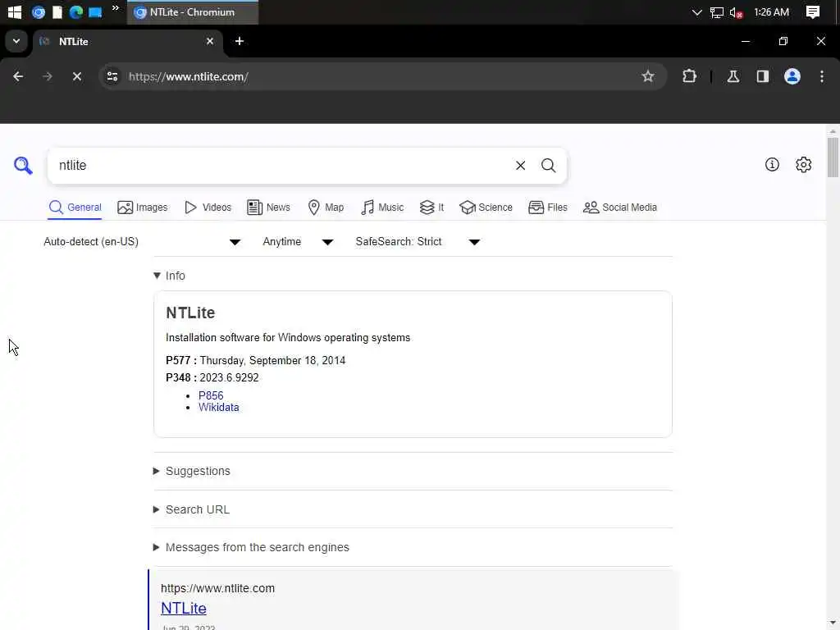This screenshot has height=630, width=840.
Task: Switch to the Map tab
Action: point(326,208)
